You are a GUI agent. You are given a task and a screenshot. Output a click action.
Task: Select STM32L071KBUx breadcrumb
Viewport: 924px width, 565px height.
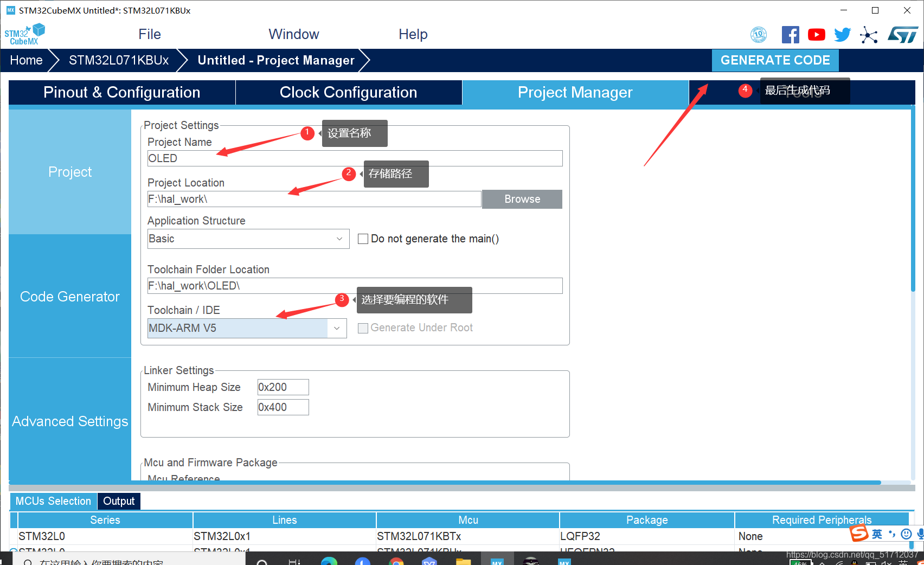[119, 60]
